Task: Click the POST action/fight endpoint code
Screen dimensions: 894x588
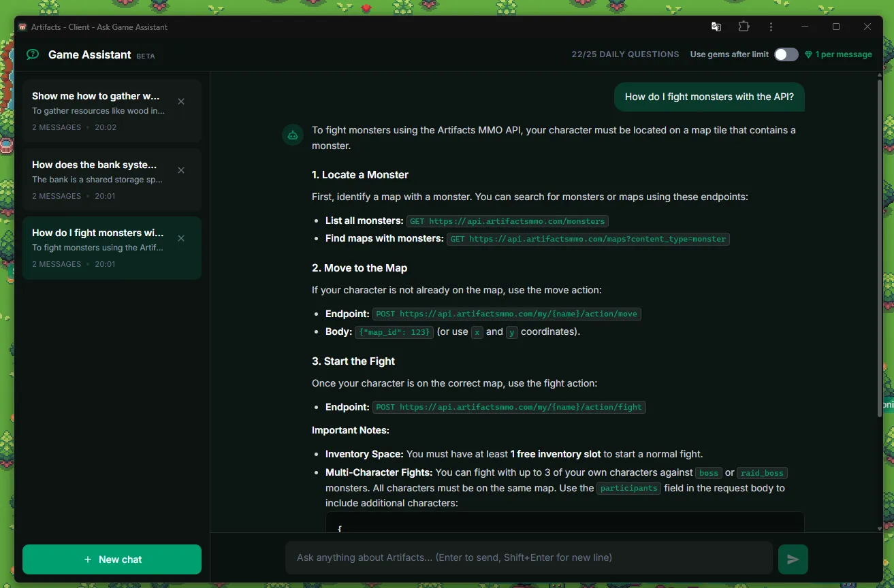Action: 509,407
